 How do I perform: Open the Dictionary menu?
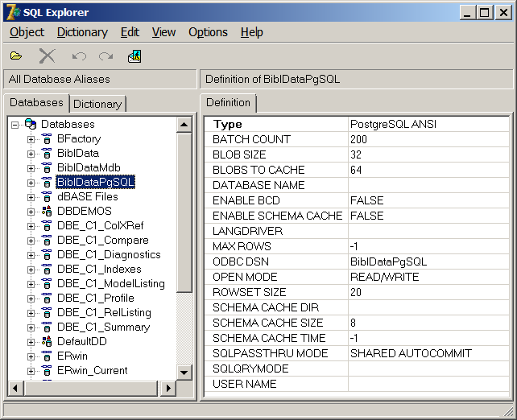click(x=82, y=32)
